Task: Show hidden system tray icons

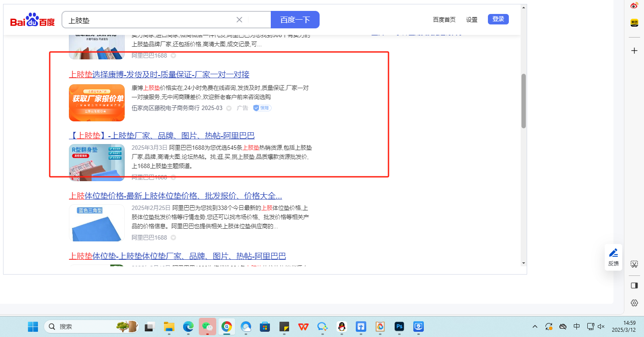Action: (535, 327)
